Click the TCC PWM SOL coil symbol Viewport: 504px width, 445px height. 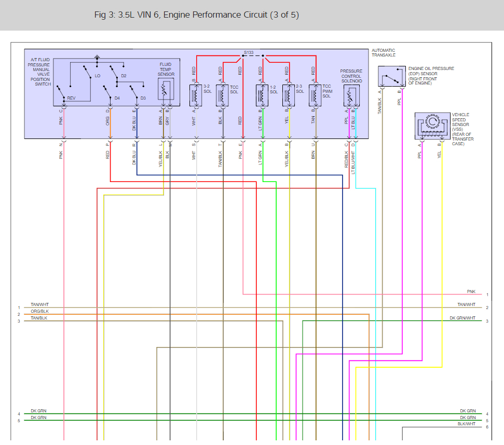click(315, 95)
